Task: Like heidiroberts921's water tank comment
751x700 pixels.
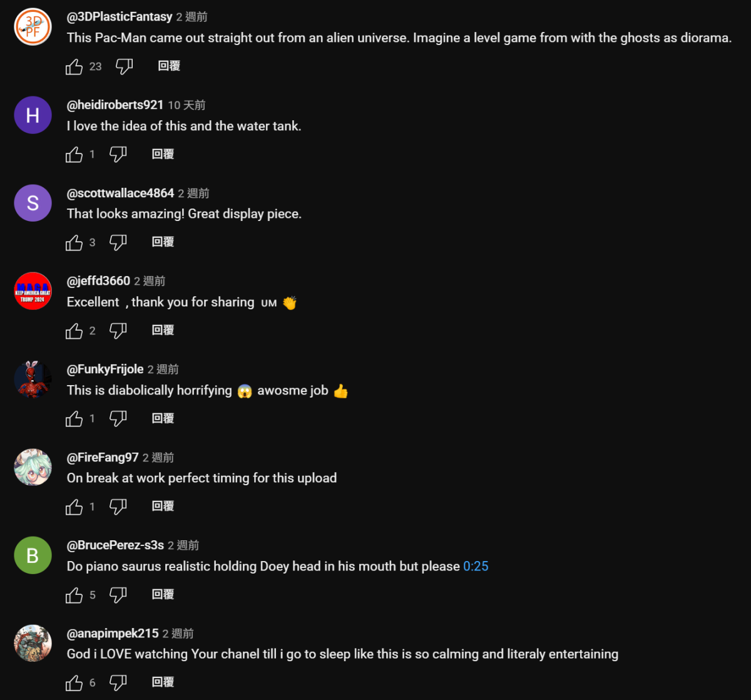Action: (74, 154)
